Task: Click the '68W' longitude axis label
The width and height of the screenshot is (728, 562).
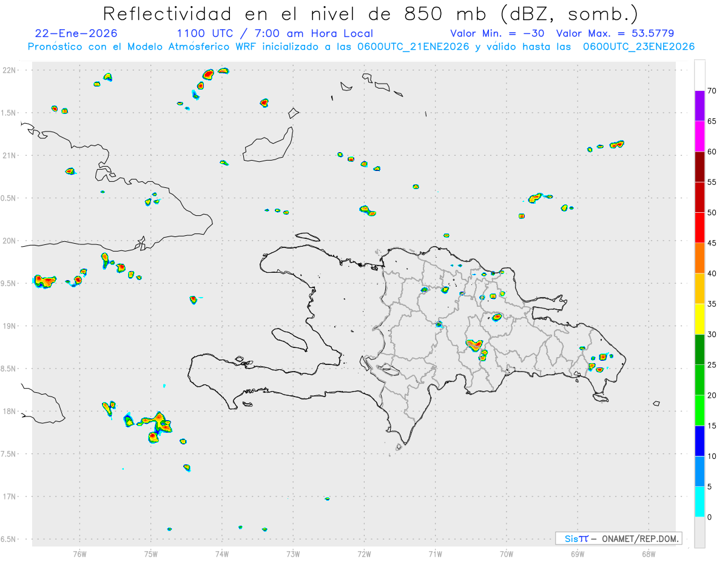Action: point(649,554)
